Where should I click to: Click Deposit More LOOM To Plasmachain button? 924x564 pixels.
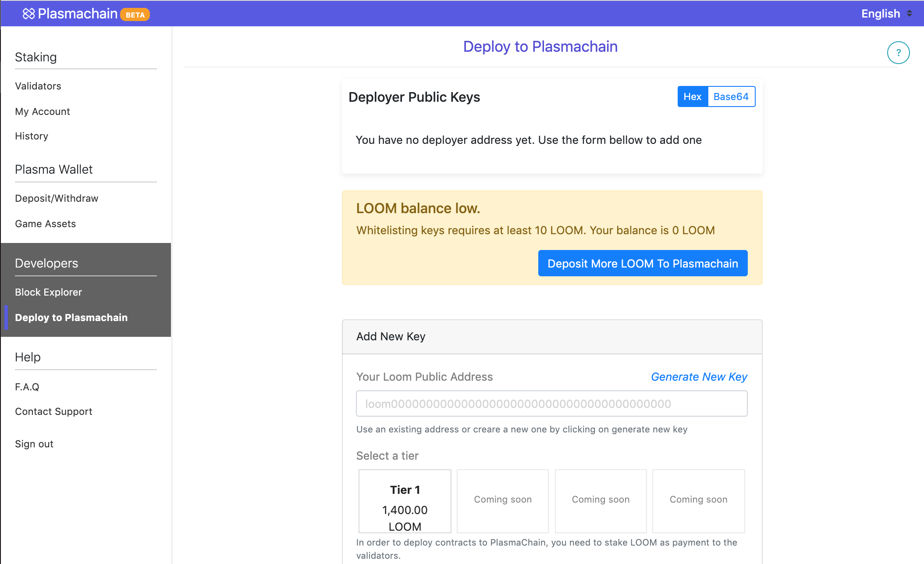coord(643,263)
